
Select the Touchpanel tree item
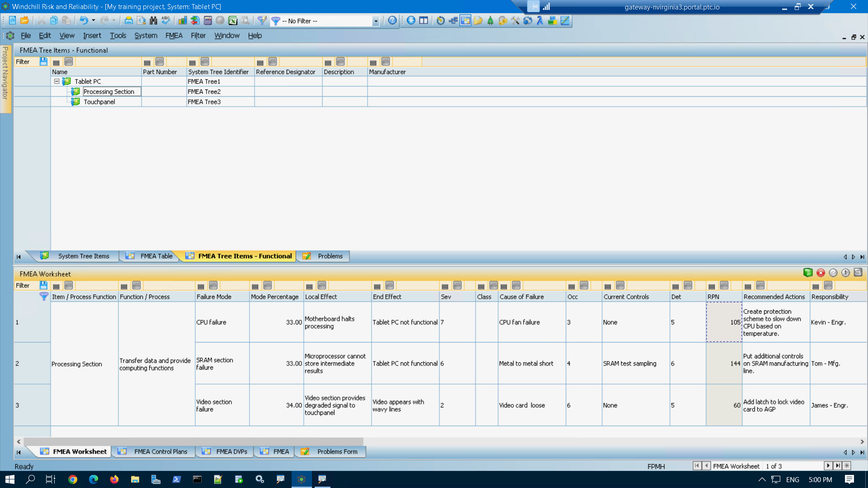99,102
